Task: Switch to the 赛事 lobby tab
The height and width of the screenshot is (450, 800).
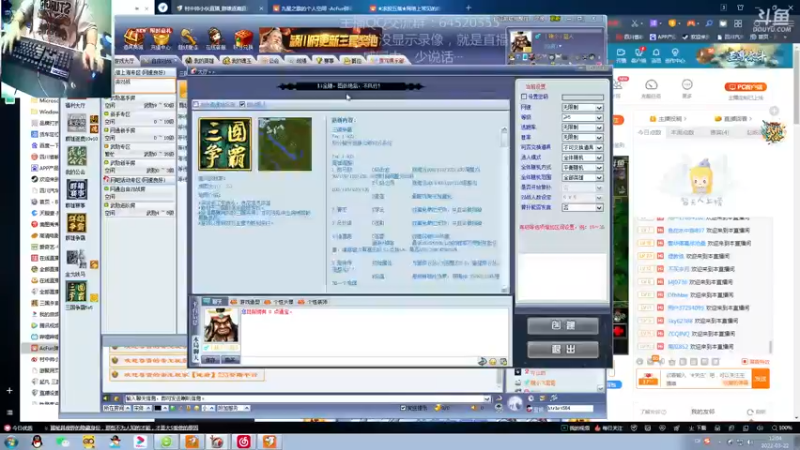Action: pyautogui.click(x=326, y=61)
